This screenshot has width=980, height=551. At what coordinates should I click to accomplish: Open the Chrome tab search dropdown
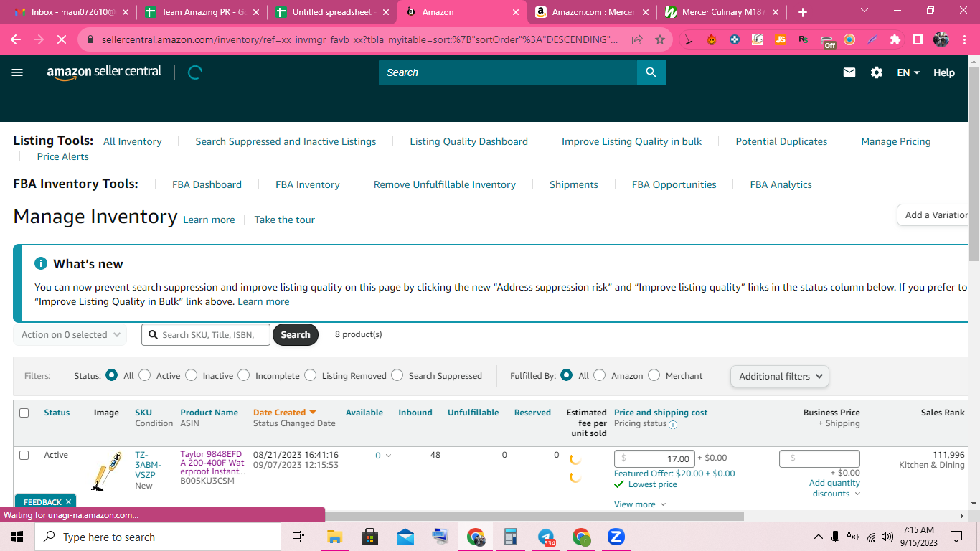click(x=864, y=11)
